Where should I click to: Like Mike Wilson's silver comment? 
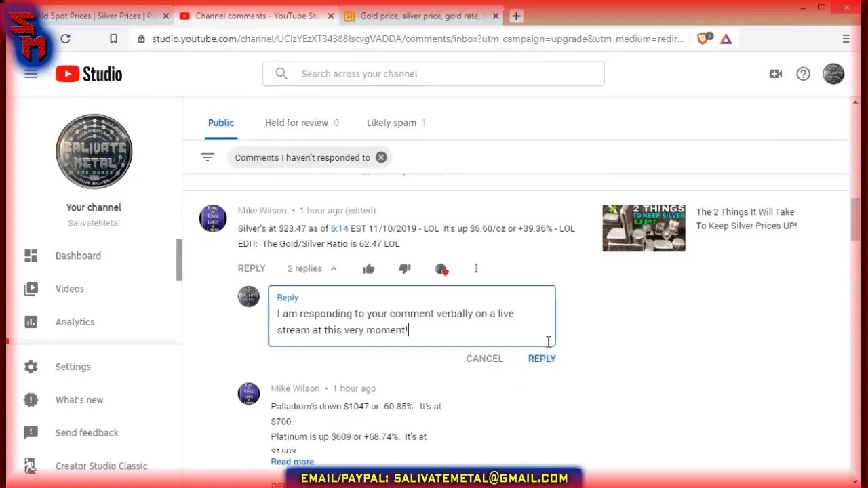(369, 269)
